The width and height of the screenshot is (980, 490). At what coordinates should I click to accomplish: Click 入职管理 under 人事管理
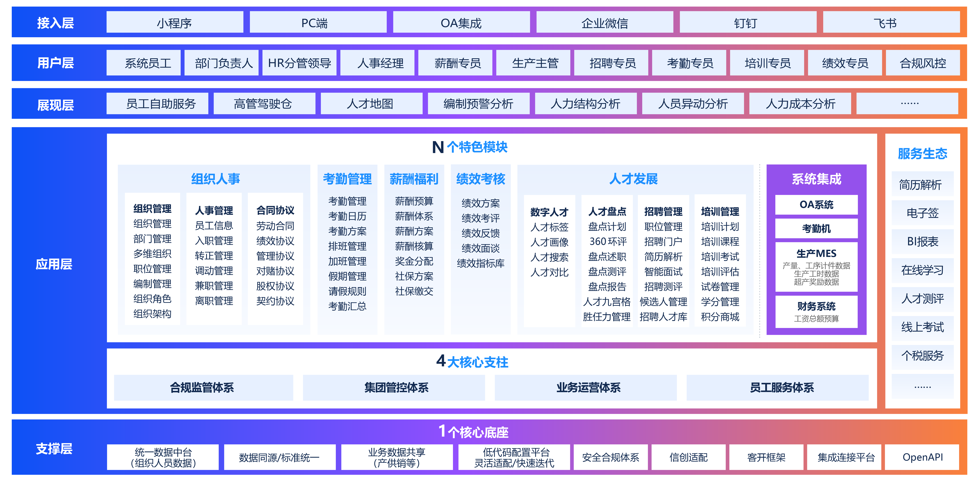pos(214,240)
